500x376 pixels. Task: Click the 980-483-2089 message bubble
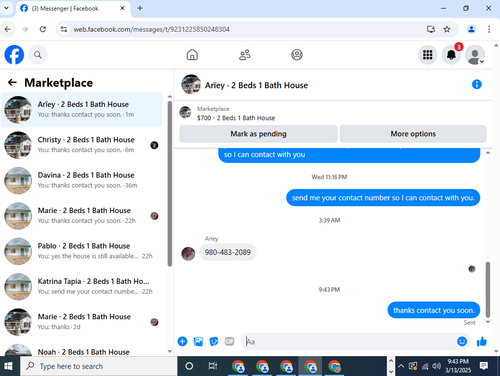tap(228, 252)
